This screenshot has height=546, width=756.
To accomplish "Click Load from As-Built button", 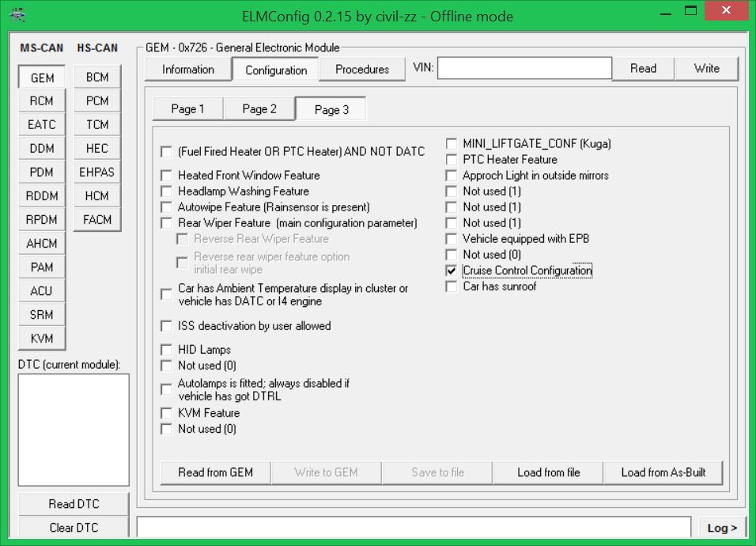I will pyautogui.click(x=663, y=472).
